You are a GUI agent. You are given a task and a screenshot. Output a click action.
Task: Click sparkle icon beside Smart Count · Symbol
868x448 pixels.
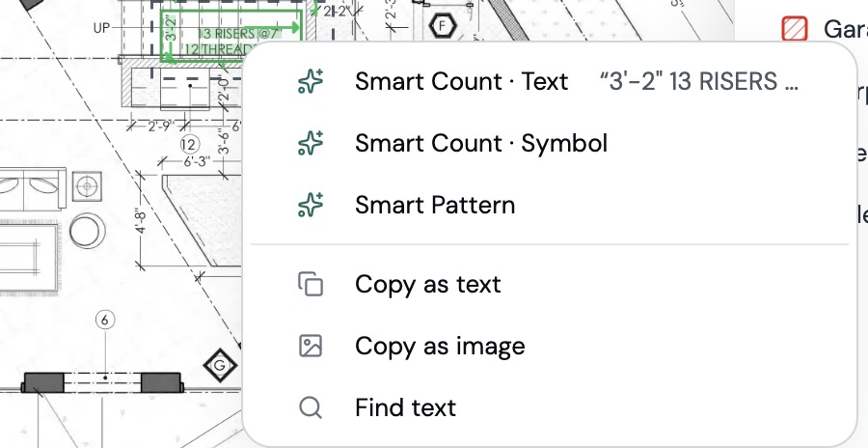click(311, 143)
